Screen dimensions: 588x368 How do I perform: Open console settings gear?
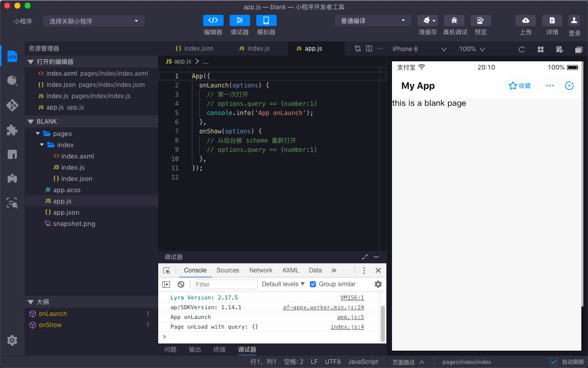378,284
